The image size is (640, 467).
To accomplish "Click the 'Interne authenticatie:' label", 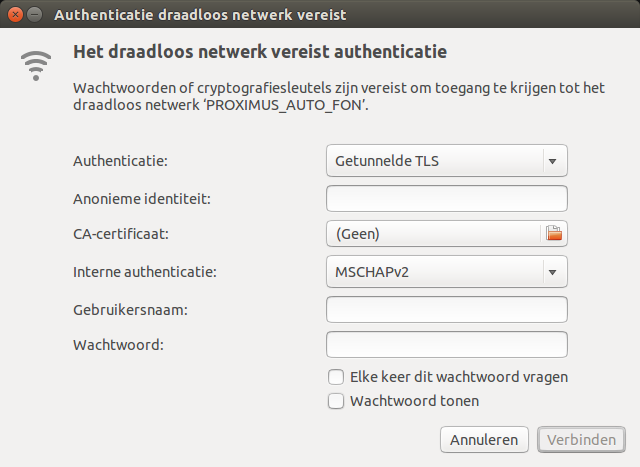I will click(145, 271).
